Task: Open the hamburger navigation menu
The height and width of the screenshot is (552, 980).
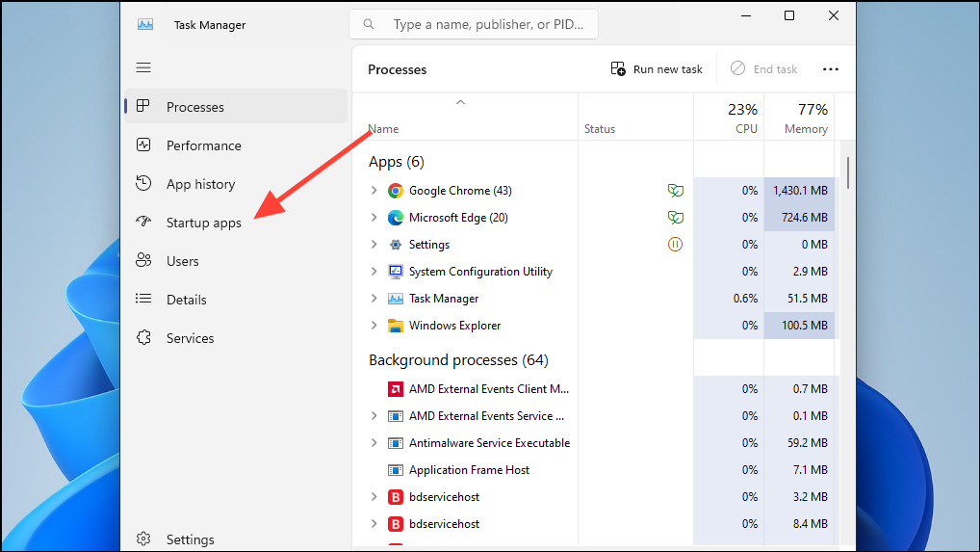Action: coord(143,67)
